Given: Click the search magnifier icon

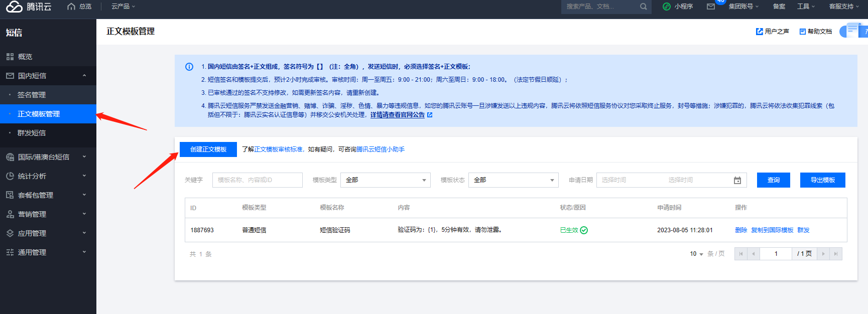Looking at the screenshot, I should point(644,7).
